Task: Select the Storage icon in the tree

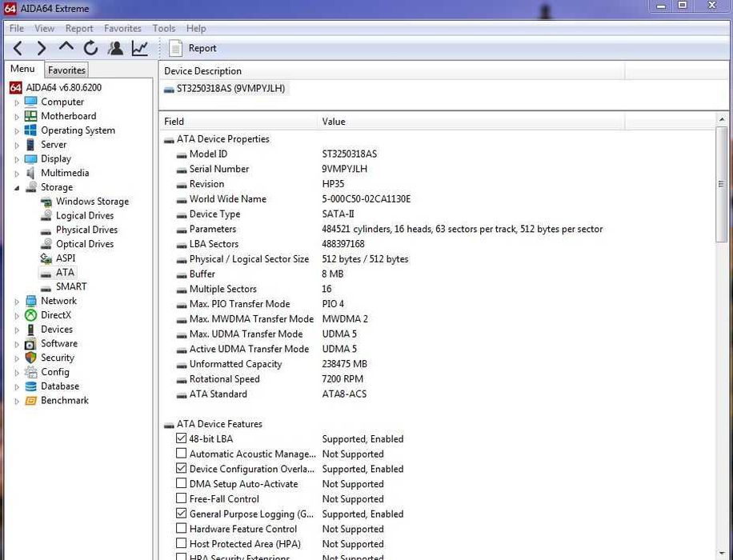Action: point(31,187)
